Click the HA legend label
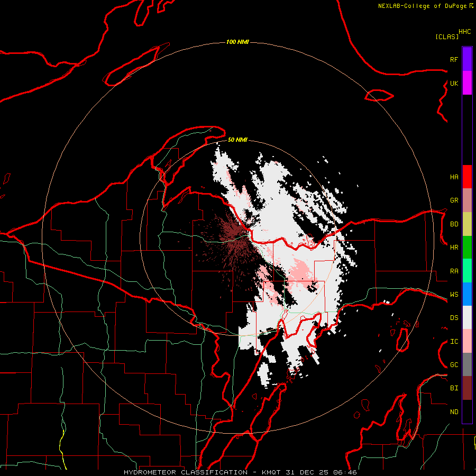 coord(454,177)
